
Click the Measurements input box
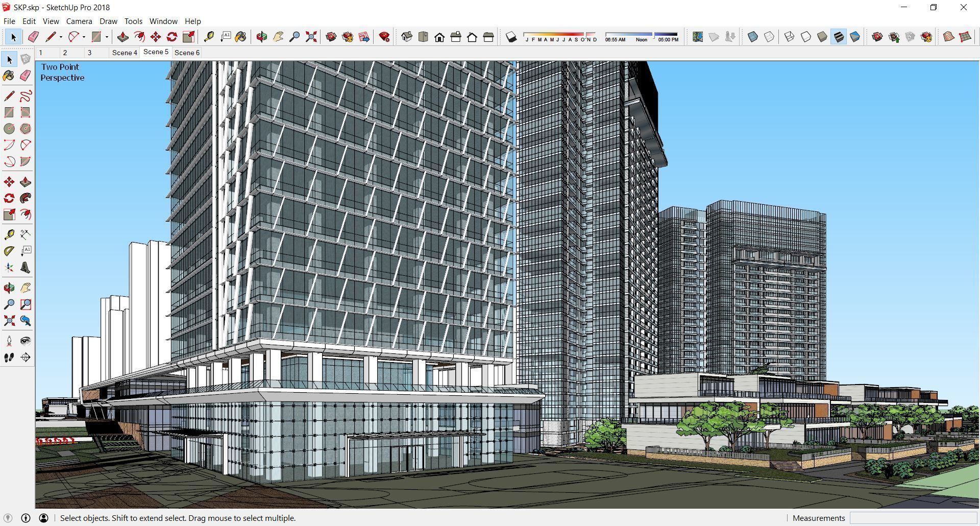[913, 518]
